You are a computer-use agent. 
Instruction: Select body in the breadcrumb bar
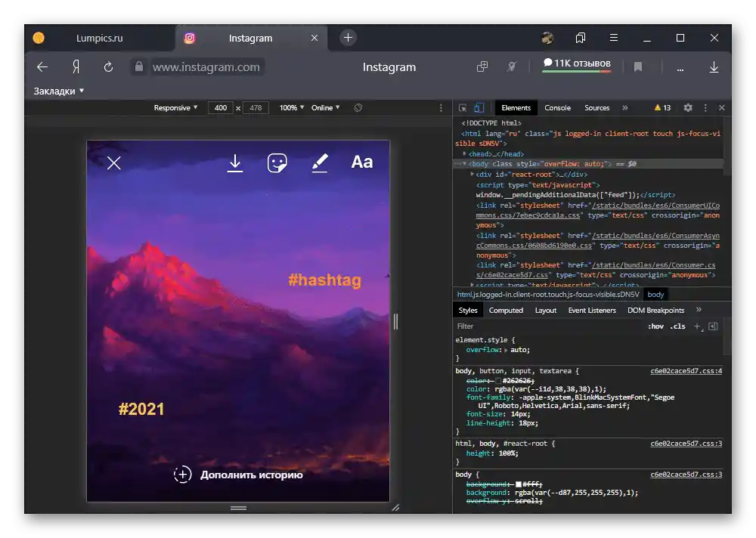(x=655, y=295)
